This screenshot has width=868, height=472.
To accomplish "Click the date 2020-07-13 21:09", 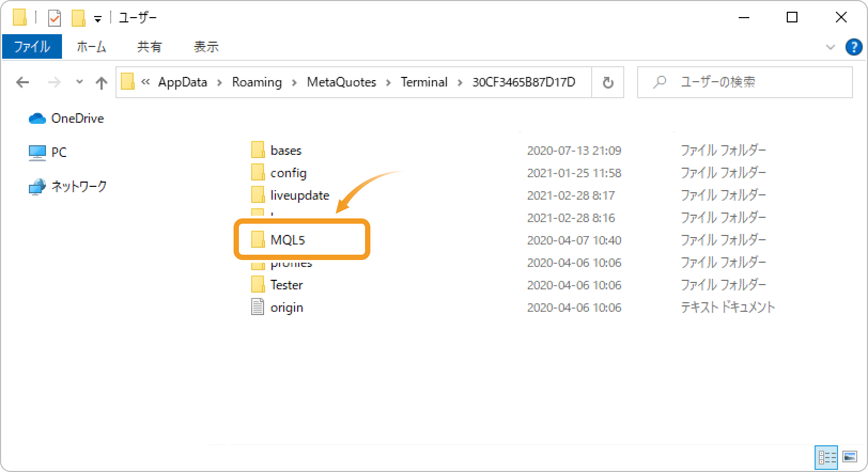I will (x=574, y=151).
